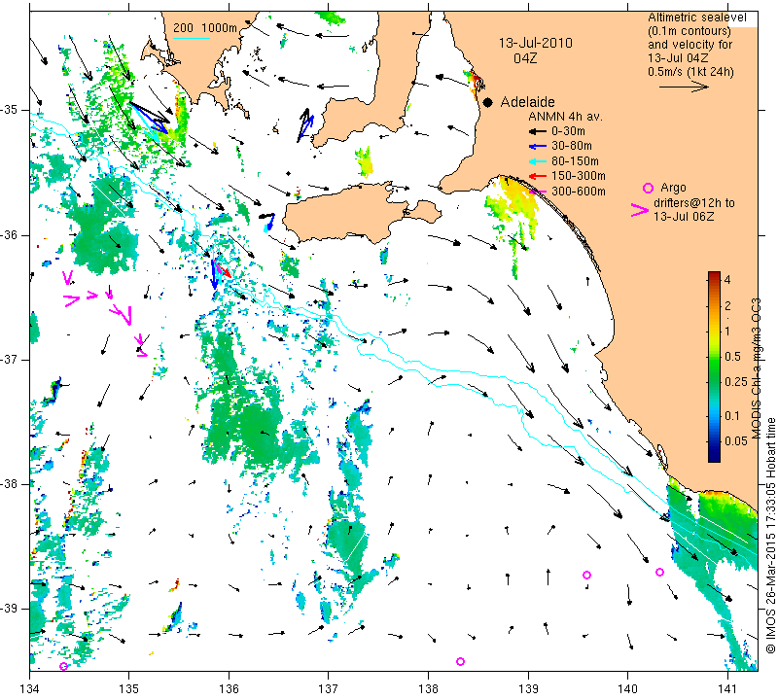The width and height of the screenshot is (778, 700).
Task: Click the '0.5m/s (1kt 24h)' scale label
Action: [x=690, y=71]
